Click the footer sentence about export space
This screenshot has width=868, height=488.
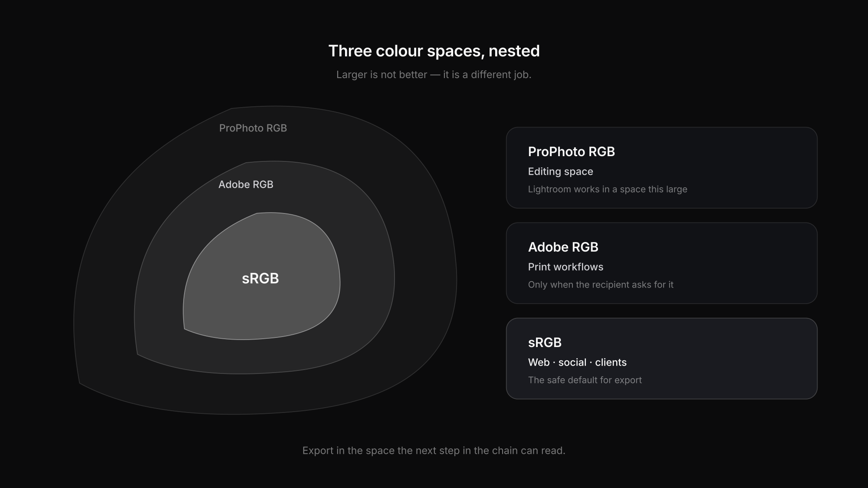click(x=434, y=451)
